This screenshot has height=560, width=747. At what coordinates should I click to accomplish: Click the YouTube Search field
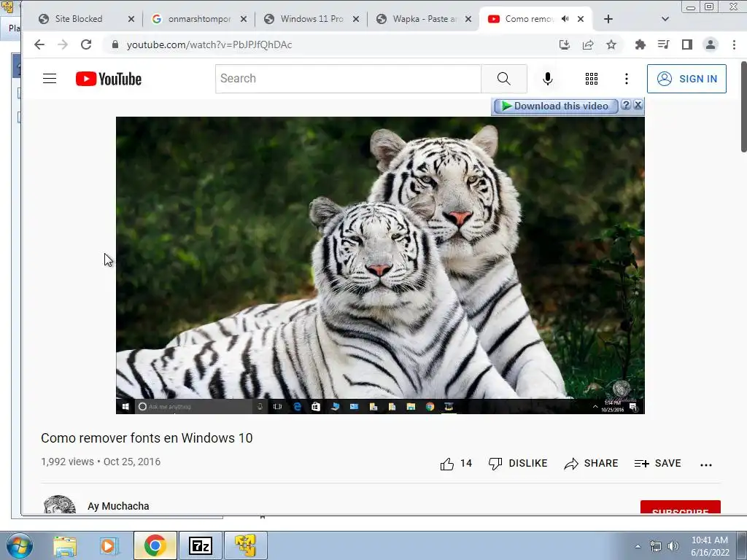click(x=348, y=79)
